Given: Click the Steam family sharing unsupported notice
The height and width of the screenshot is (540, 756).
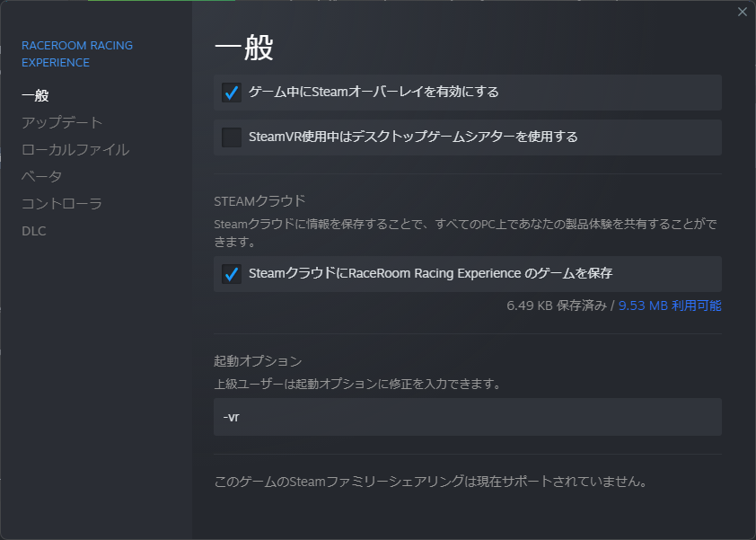Looking at the screenshot, I should (431, 481).
